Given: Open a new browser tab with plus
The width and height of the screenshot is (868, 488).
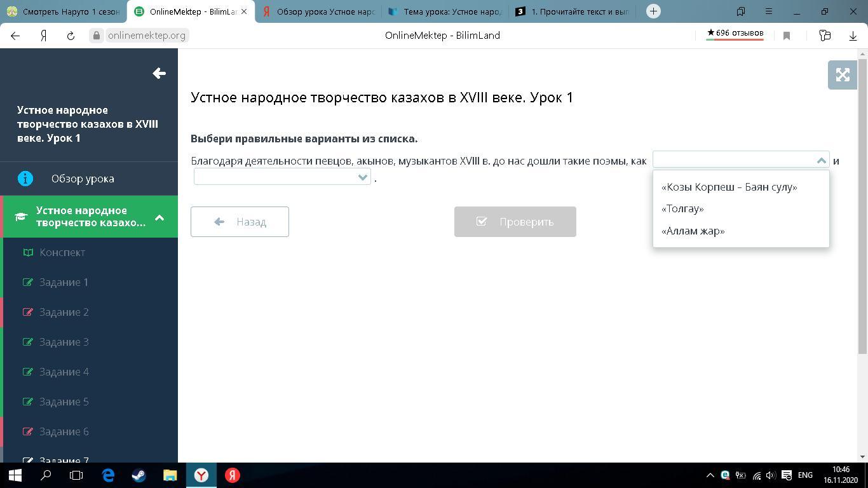Looking at the screenshot, I should click(x=653, y=11).
